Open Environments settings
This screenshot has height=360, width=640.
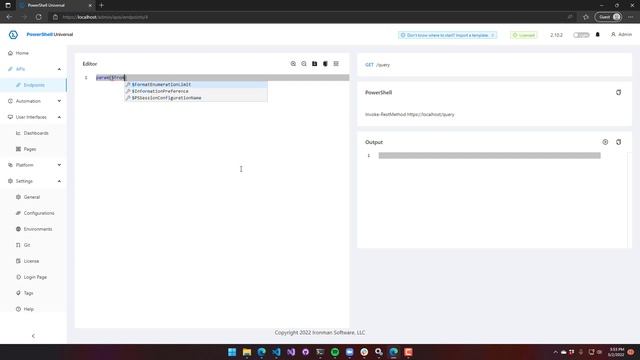(x=38, y=229)
